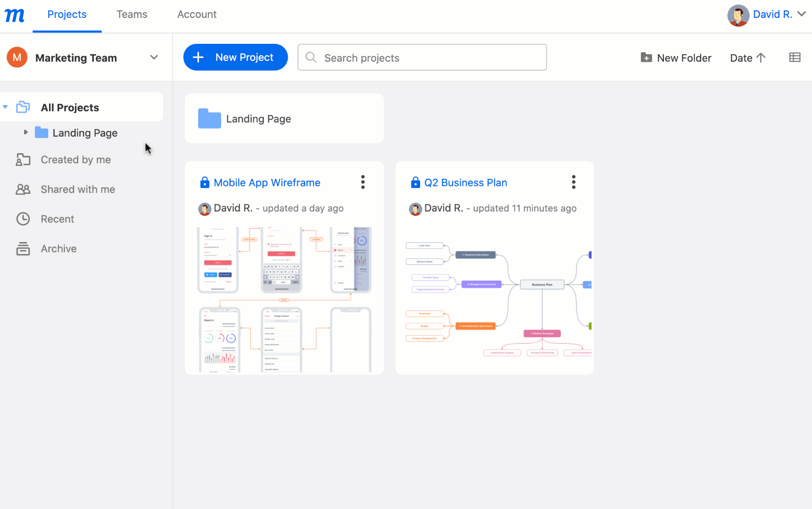Click the lock icon on Mobile App Wireframe

205,182
